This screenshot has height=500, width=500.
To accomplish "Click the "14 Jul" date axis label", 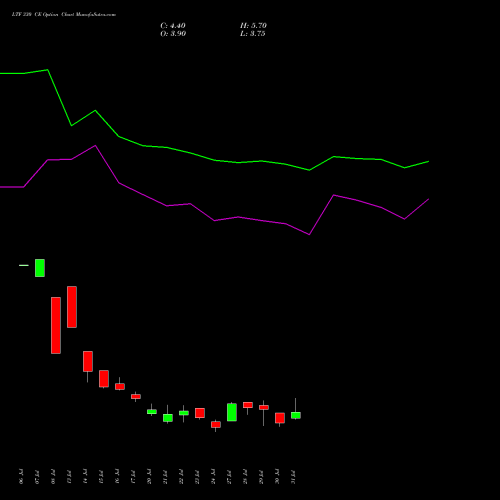I will [85, 477].
